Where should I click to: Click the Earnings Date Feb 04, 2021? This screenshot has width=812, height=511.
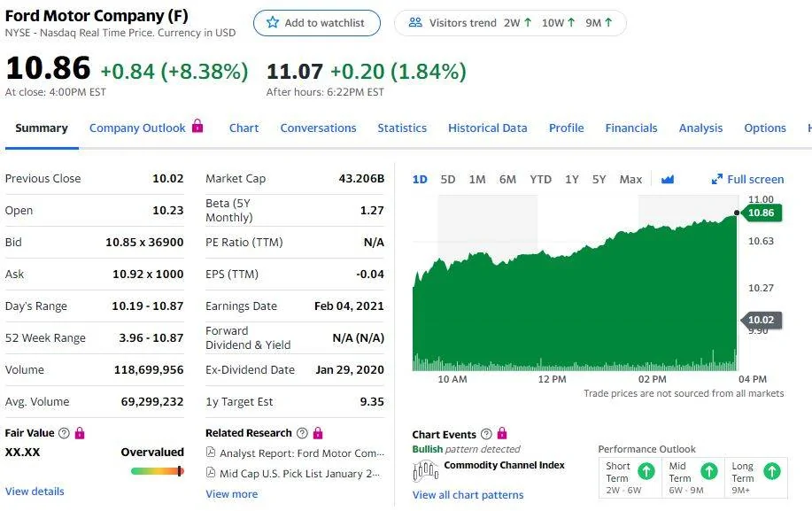click(x=349, y=306)
